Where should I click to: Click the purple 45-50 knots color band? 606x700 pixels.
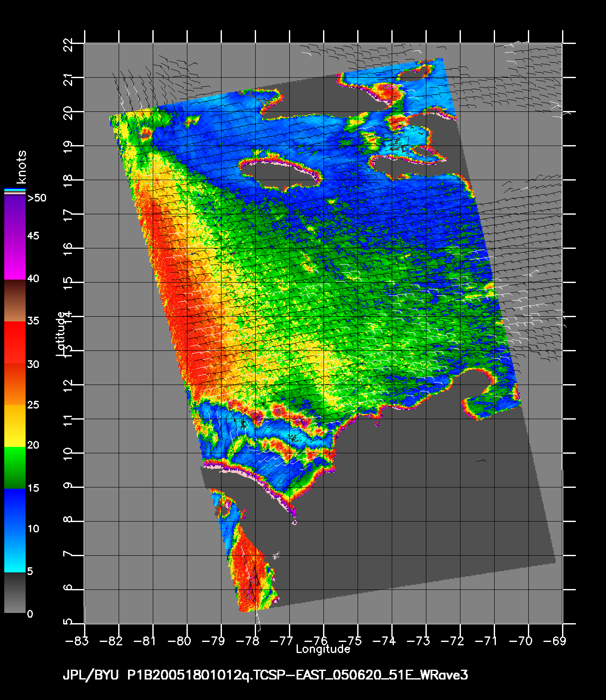tap(15, 216)
